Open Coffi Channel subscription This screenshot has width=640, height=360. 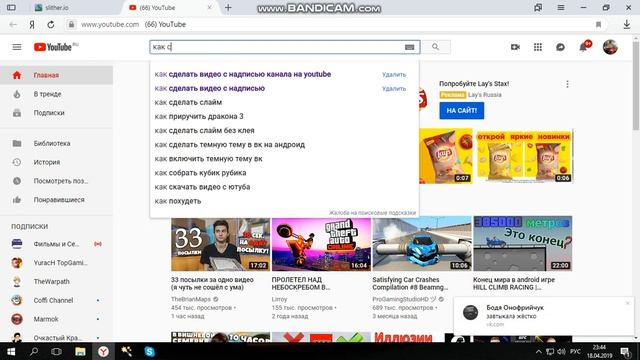coord(57,300)
